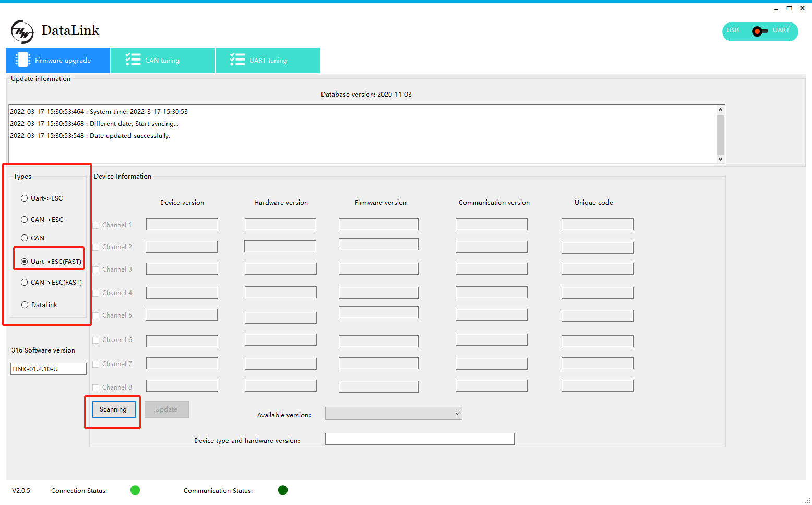Open the Available version dropdown
This screenshot has width=812, height=505.
393,414
